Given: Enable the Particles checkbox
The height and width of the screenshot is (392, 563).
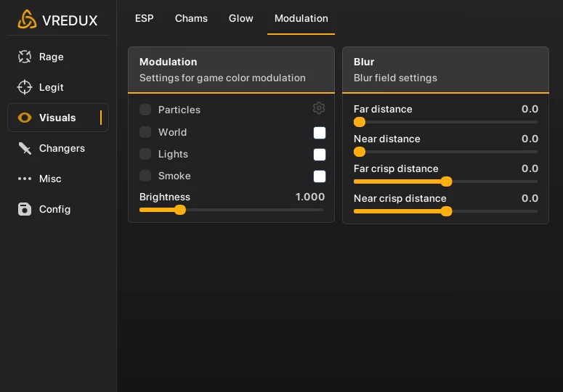Looking at the screenshot, I should (145, 110).
